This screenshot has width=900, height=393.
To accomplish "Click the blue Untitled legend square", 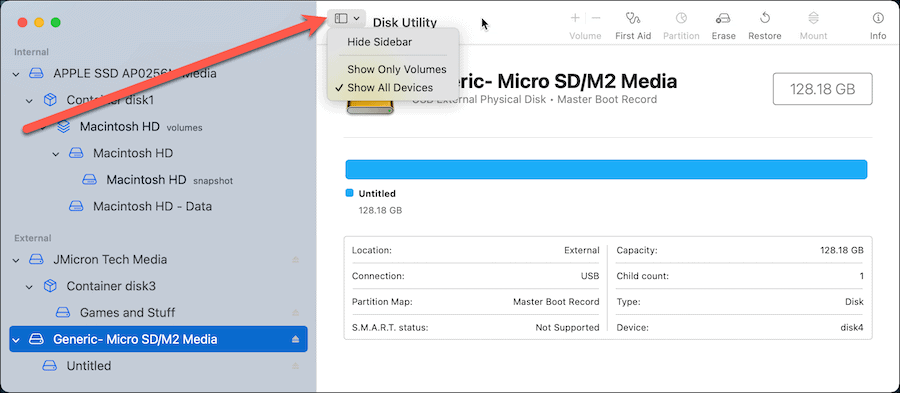I will [x=349, y=193].
